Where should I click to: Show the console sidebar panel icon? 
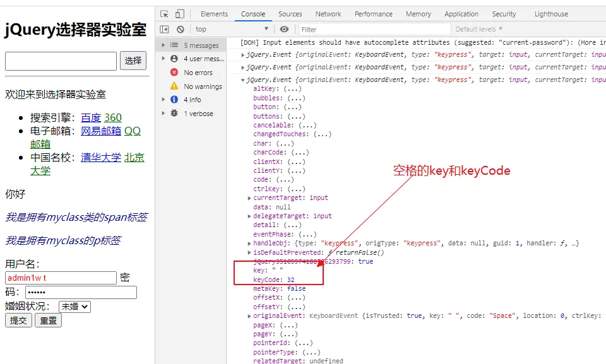165,29
